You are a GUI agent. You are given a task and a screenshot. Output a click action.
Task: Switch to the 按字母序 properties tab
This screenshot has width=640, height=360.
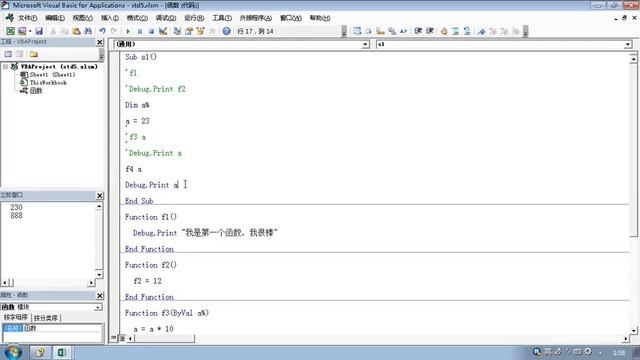tap(16, 317)
